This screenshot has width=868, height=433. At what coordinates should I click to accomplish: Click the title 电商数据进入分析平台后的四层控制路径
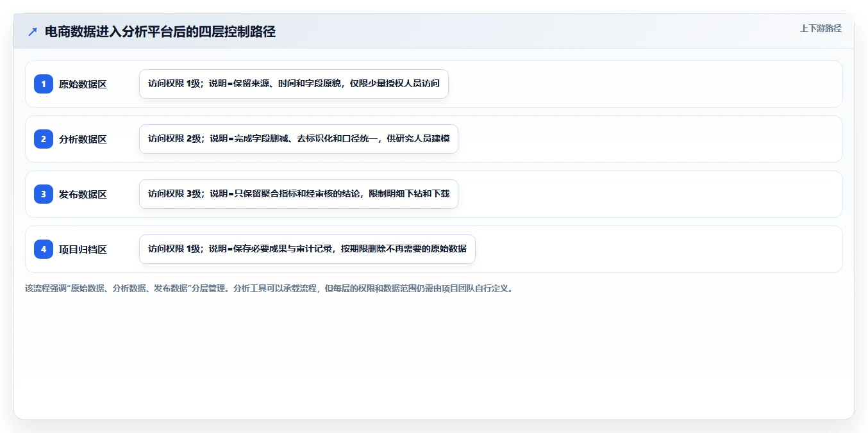pos(160,31)
